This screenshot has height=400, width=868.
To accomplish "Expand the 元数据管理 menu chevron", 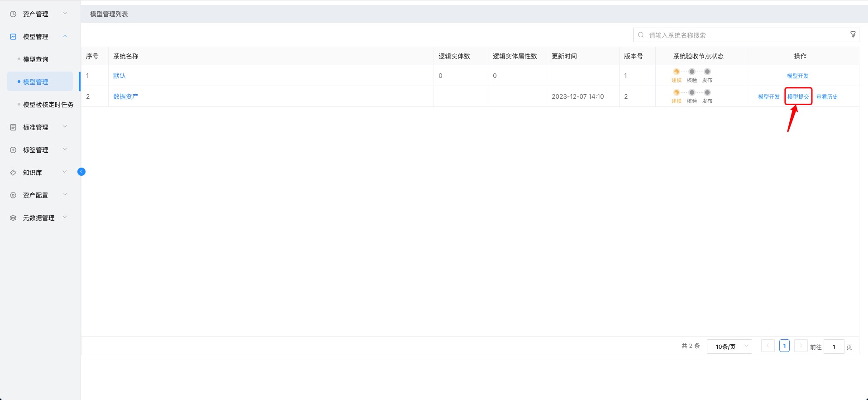I will coord(65,217).
